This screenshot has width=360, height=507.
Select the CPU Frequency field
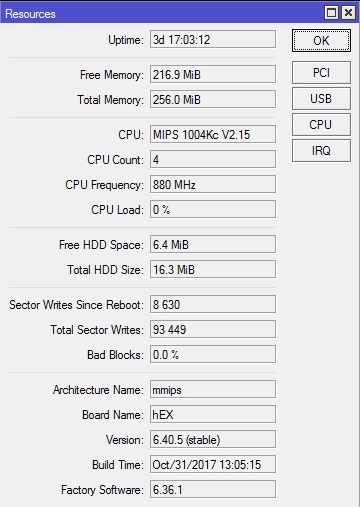pyautogui.click(x=213, y=184)
